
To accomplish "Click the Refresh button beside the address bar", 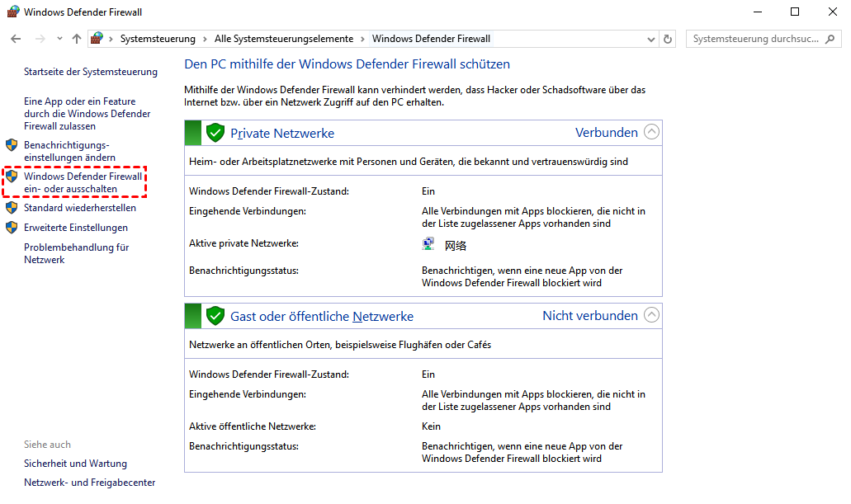I will (668, 39).
